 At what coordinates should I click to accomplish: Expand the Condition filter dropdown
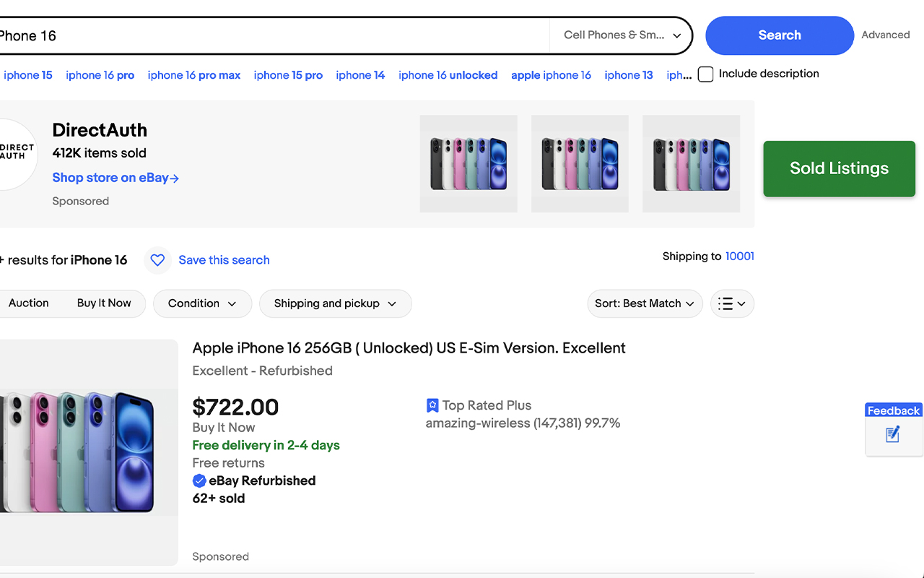(x=202, y=303)
